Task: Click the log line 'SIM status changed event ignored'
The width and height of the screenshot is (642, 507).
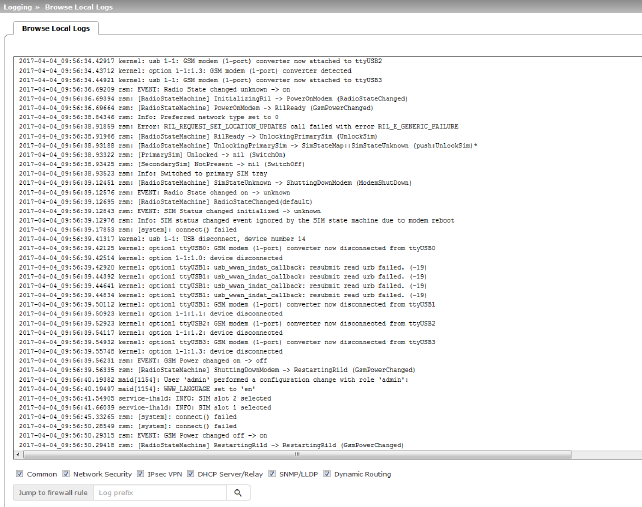Action: pyautogui.click(x=237, y=220)
